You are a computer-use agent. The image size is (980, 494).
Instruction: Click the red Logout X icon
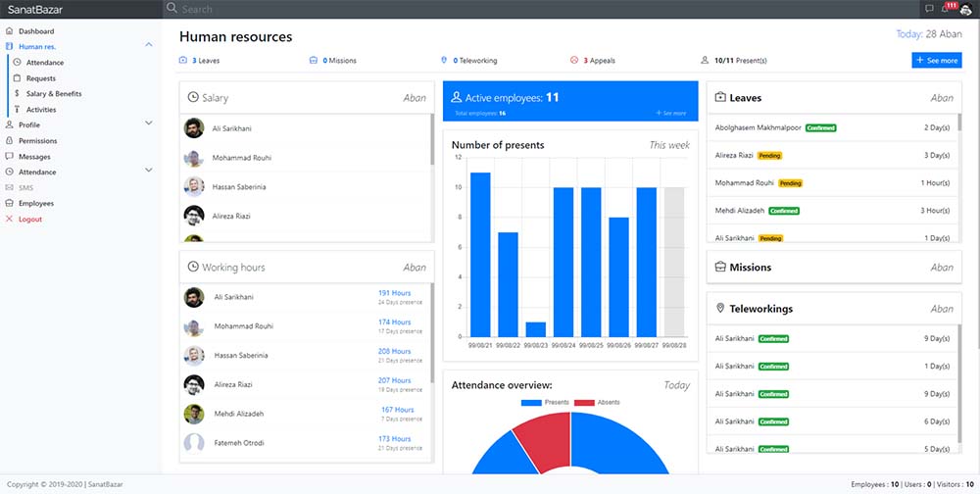point(9,219)
